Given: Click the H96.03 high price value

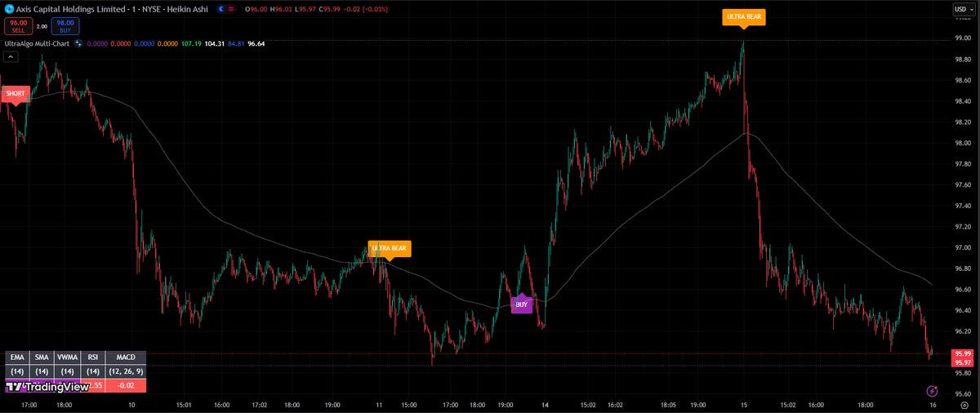Looking at the screenshot, I should pos(283,9).
